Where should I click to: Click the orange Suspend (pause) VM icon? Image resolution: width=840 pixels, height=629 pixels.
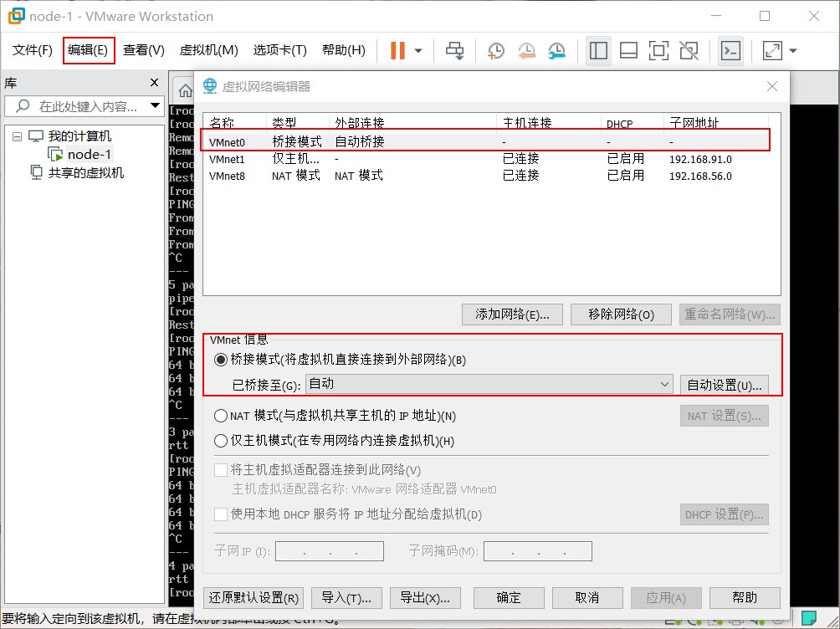coord(397,51)
